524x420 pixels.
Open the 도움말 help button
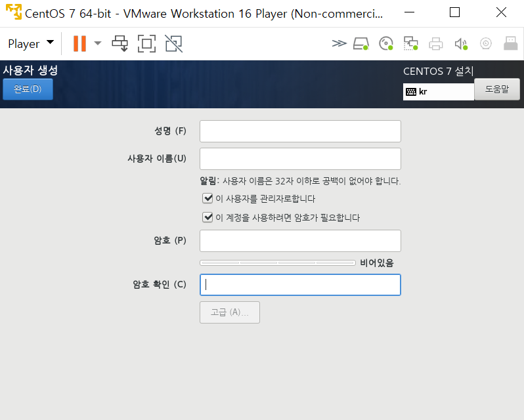pos(497,89)
